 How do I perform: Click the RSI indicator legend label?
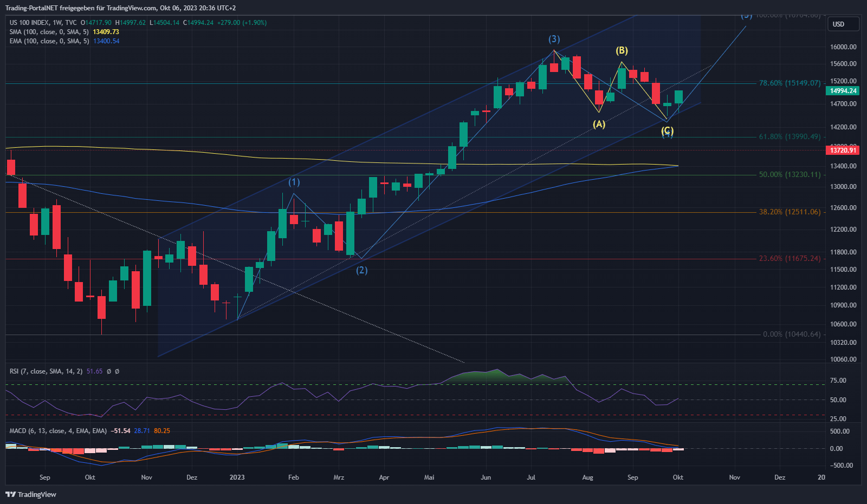[46, 371]
